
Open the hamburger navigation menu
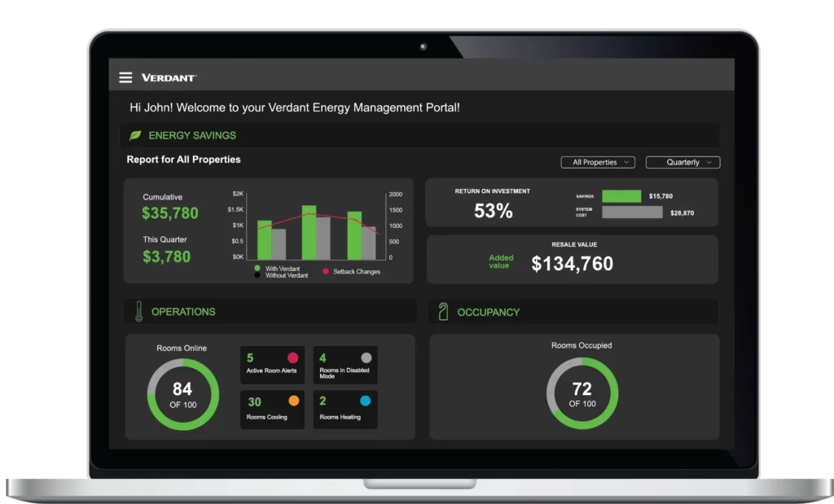point(125,77)
